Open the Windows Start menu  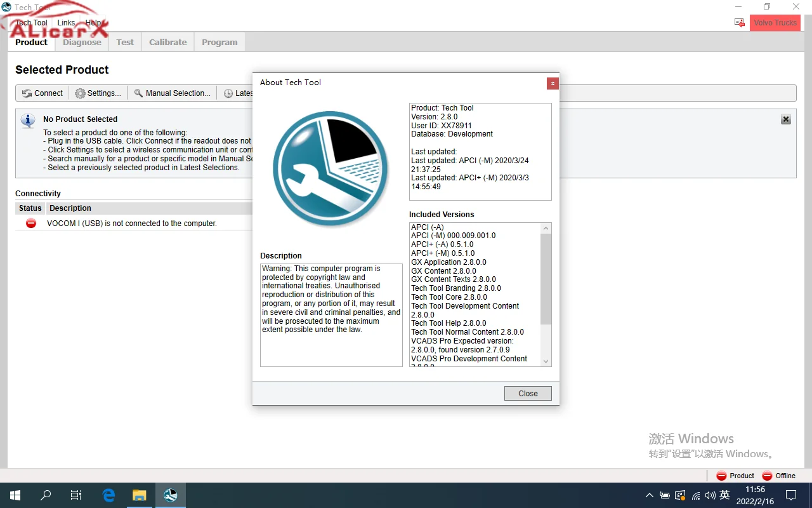tap(15, 495)
